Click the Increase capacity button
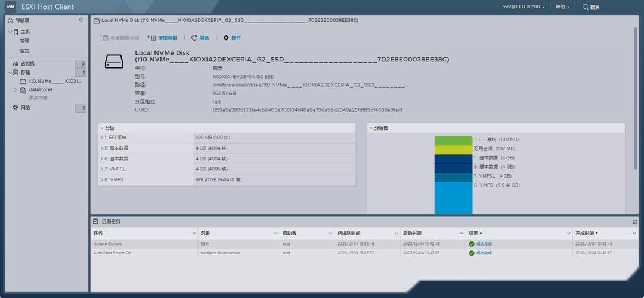644x298 pixels. tap(162, 38)
